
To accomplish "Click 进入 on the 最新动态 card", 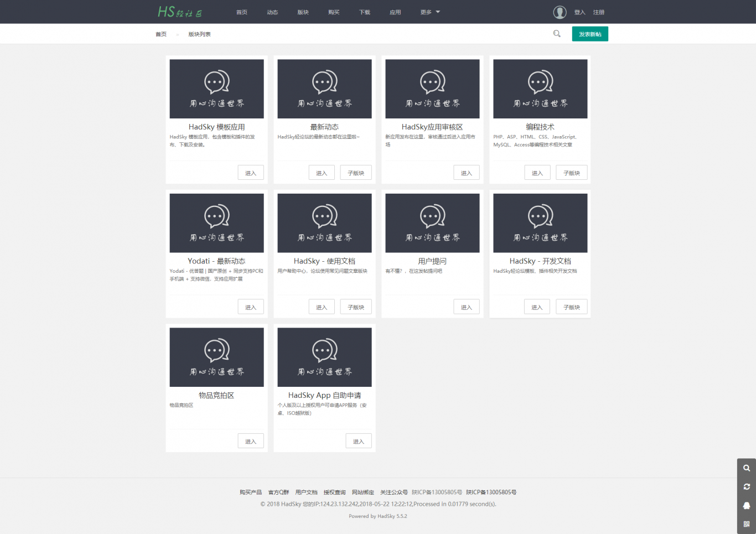I will [x=322, y=173].
